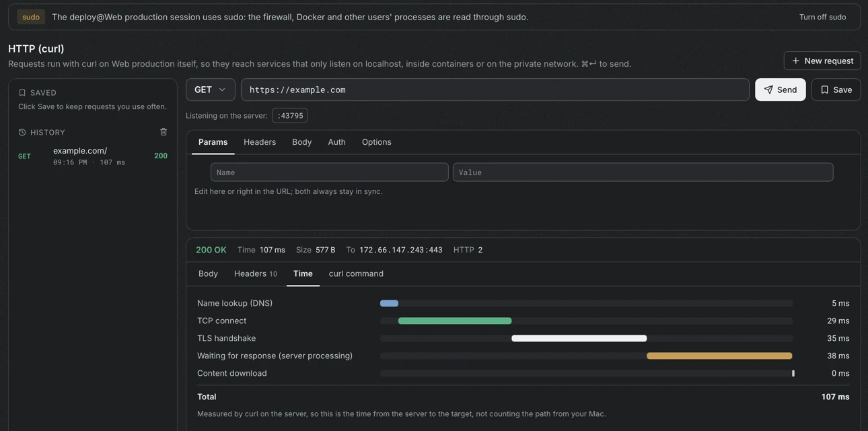Click the param Name input field
Viewport: 868px width, 431px height.
coord(330,172)
